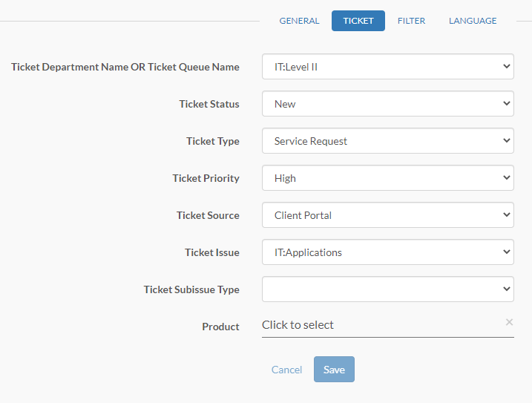Switch to the GENERAL tab
This screenshot has height=403, width=532.
tap(299, 21)
